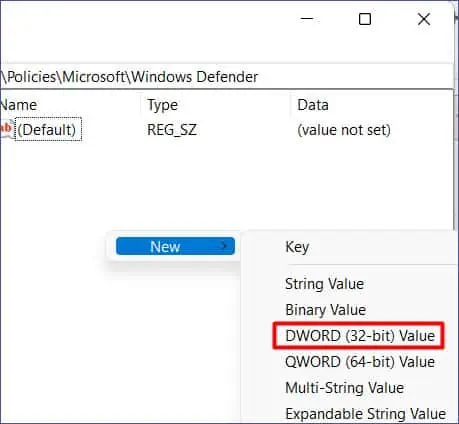459x424 pixels.
Task: Sort by the Type column header
Action: [x=162, y=105]
